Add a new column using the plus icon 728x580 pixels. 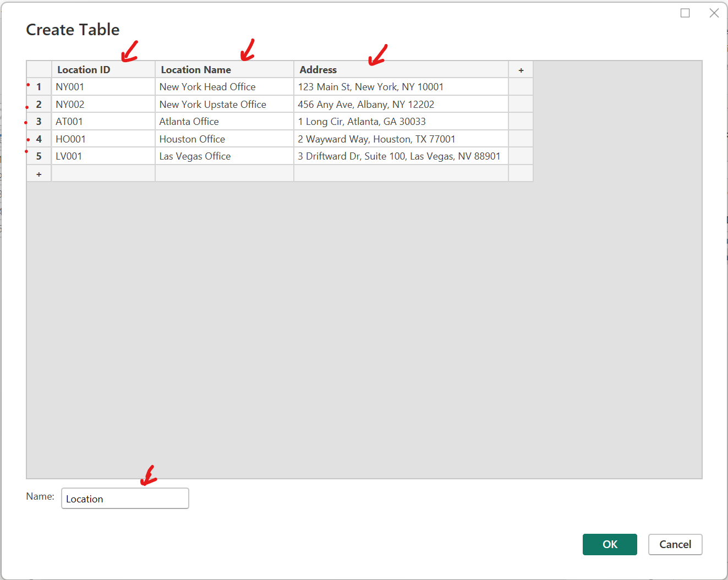pyautogui.click(x=520, y=69)
